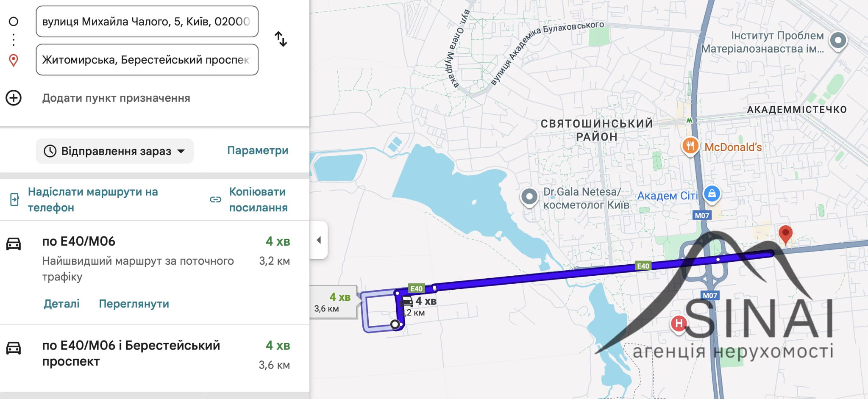The image size is (868, 399).
Task: Click the red destination marker on the map
Action: [785, 235]
